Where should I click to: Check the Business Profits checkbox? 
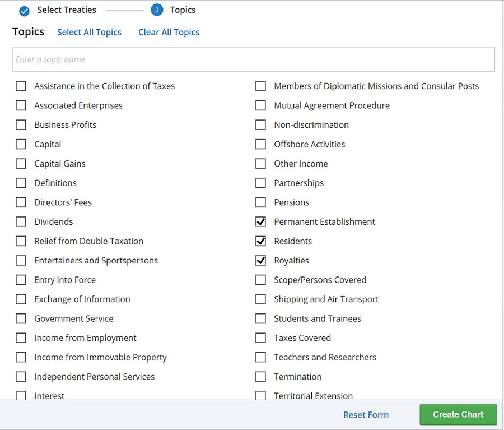click(21, 125)
